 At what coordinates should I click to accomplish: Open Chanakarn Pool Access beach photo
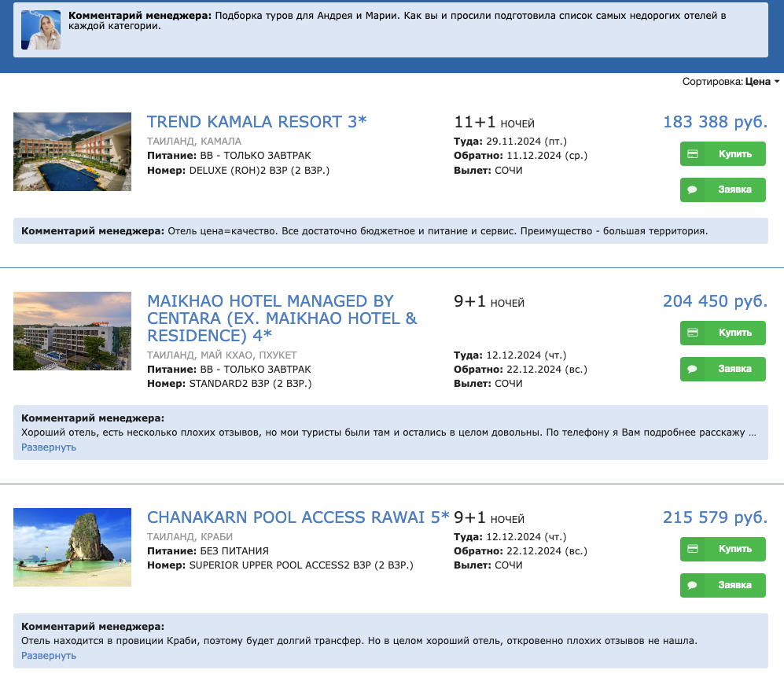click(72, 547)
